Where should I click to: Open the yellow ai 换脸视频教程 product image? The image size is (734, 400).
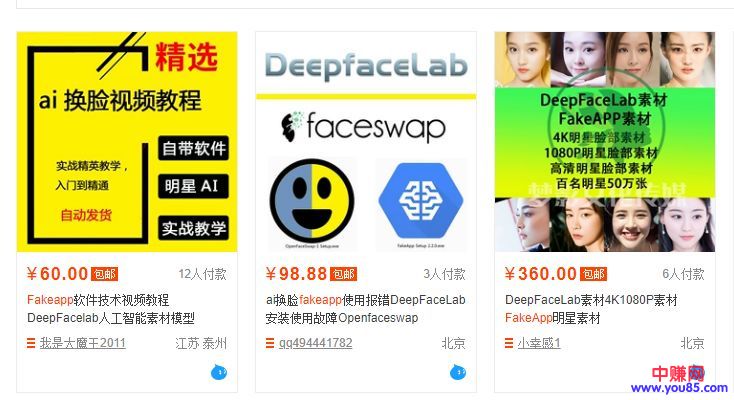point(127,141)
